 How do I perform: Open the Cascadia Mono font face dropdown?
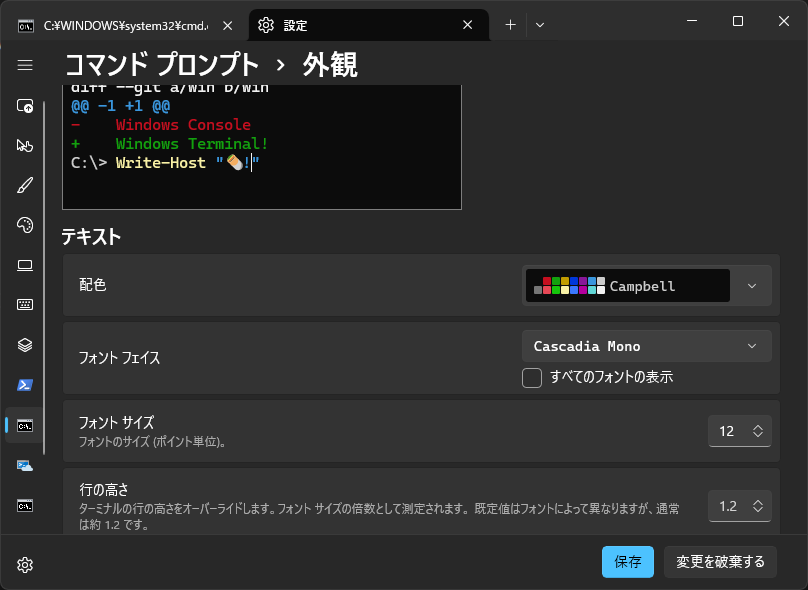(647, 346)
